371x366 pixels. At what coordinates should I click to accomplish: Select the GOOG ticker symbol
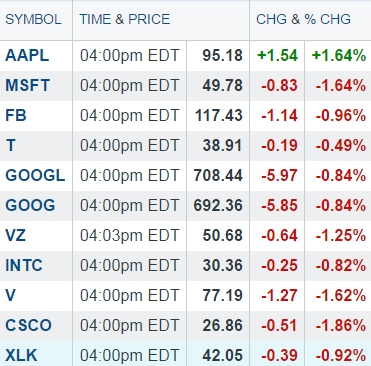click(x=30, y=205)
